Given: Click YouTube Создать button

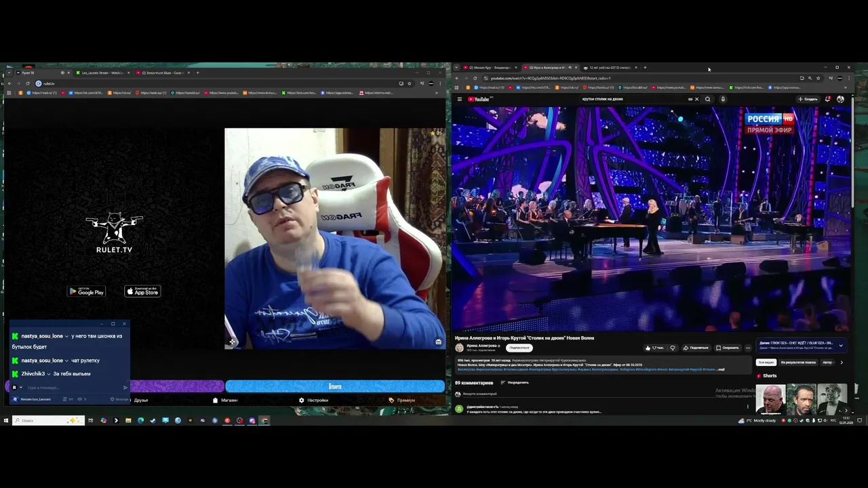Looking at the screenshot, I should tap(808, 99).
